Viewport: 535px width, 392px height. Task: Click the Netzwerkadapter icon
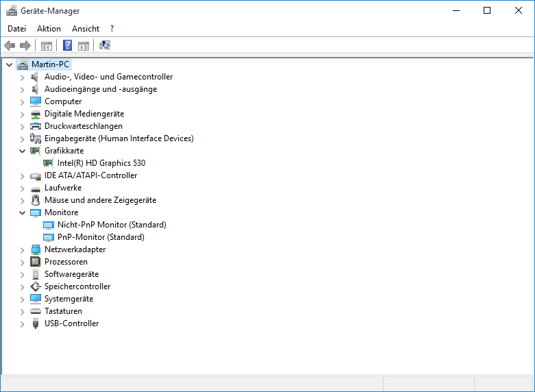click(x=36, y=249)
